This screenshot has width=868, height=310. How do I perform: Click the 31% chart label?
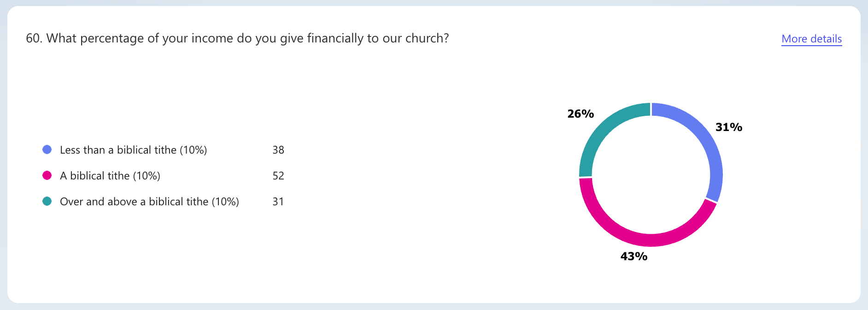[x=728, y=127]
